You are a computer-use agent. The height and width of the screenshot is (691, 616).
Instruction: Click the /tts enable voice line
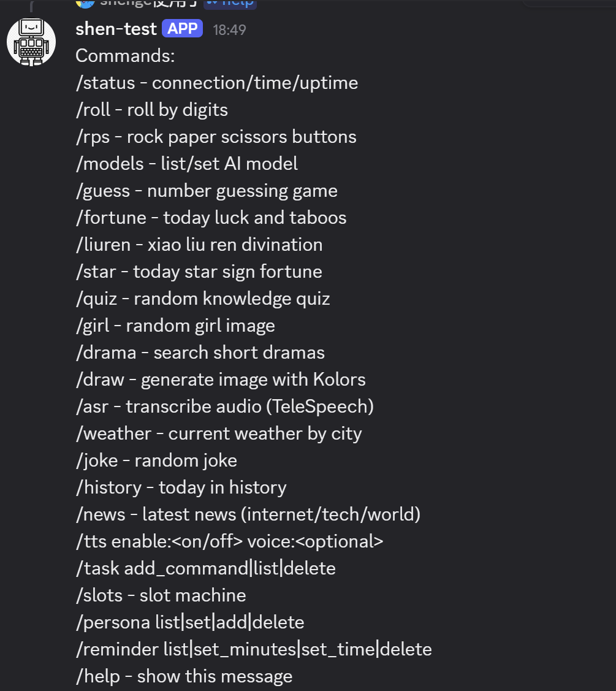pos(229,541)
